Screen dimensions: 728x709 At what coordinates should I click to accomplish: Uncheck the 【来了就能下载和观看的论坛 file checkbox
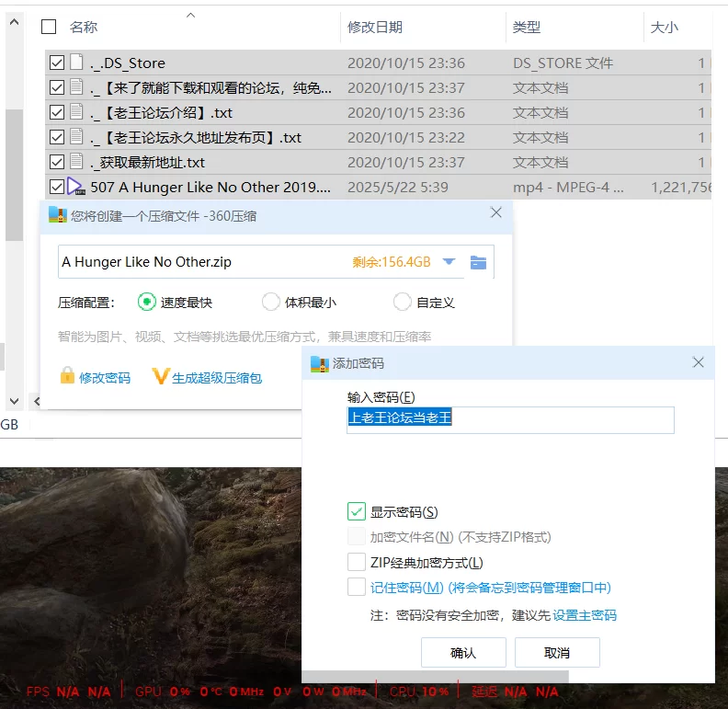[57, 87]
